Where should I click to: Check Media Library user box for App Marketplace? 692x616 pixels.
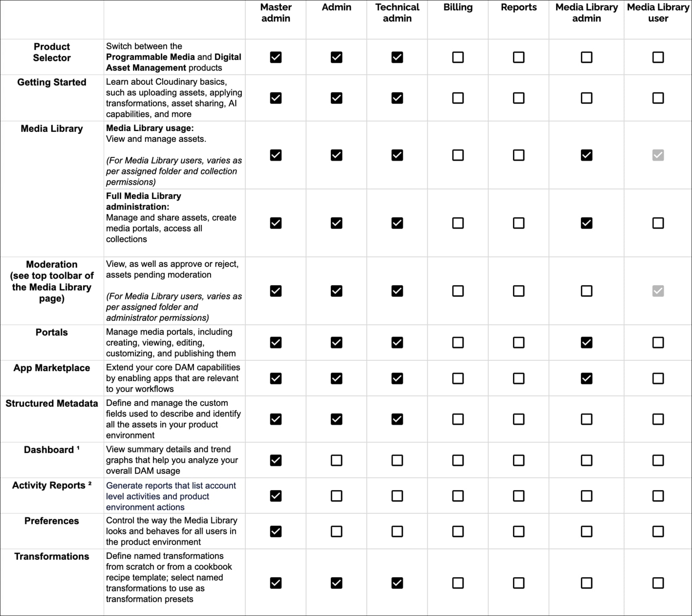[x=658, y=379]
